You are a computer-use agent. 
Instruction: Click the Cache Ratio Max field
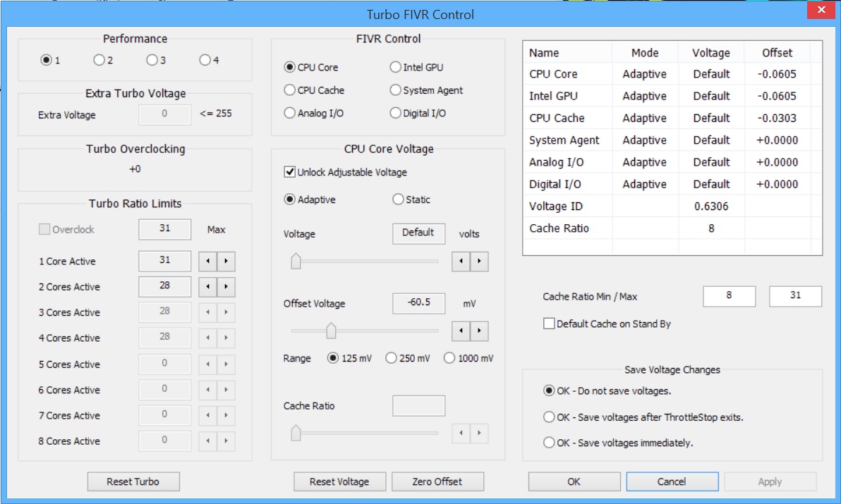(x=795, y=296)
